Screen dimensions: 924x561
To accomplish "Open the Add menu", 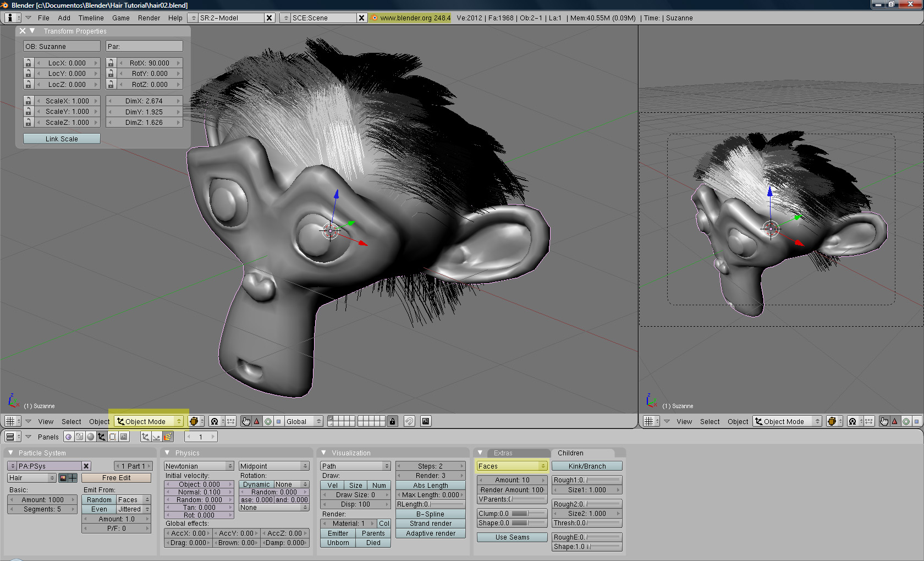I will pyautogui.click(x=64, y=18).
